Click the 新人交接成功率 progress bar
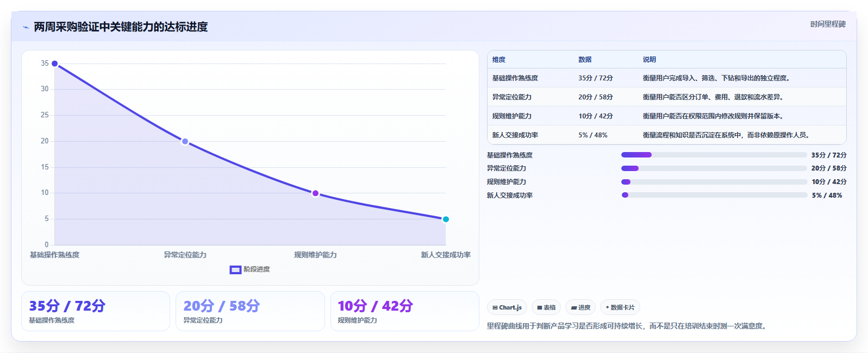The height and width of the screenshot is (353, 868). coord(714,195)
